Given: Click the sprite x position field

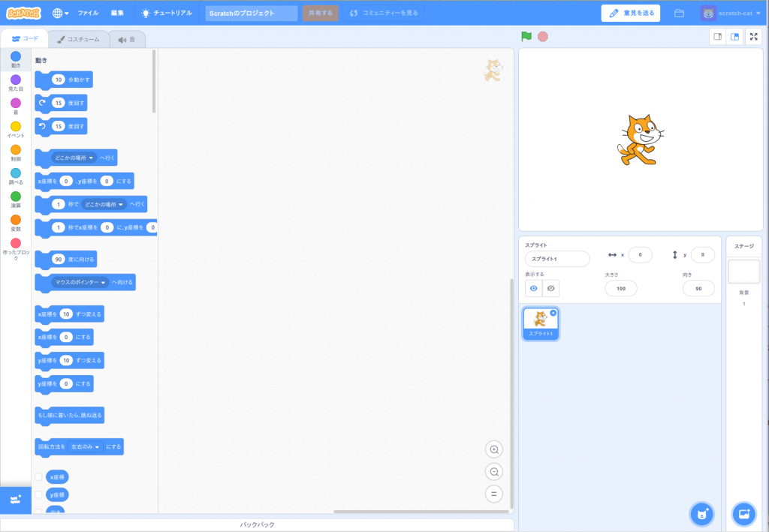Looking at the screenshot, I should pyautogui.click(x=640, y=254).
